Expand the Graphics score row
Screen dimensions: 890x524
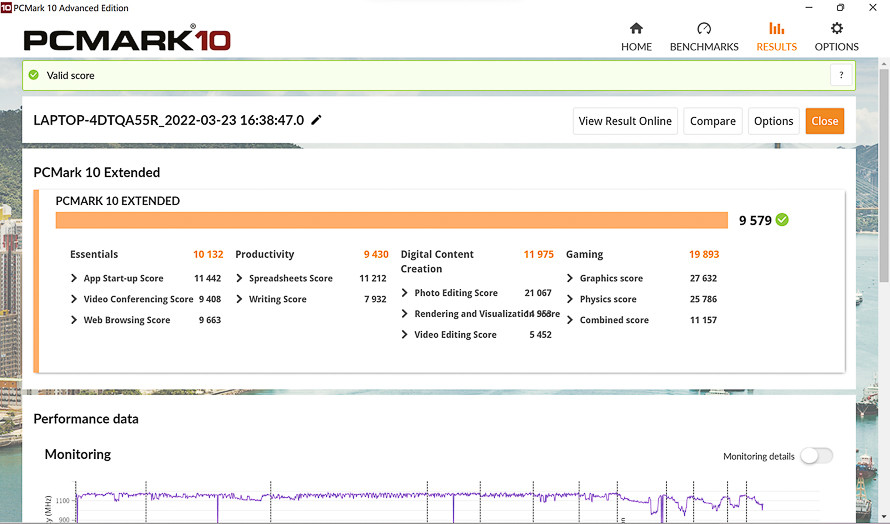point(570,278)
